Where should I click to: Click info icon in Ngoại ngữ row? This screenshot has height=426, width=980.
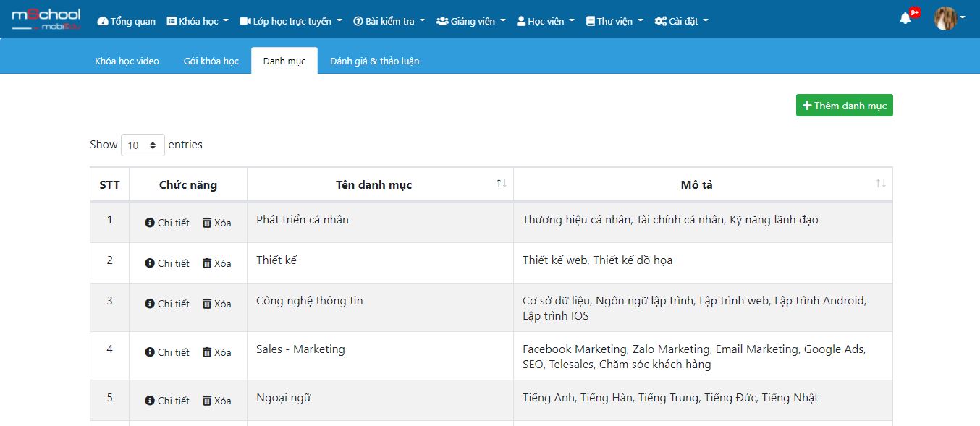point(150,401)
